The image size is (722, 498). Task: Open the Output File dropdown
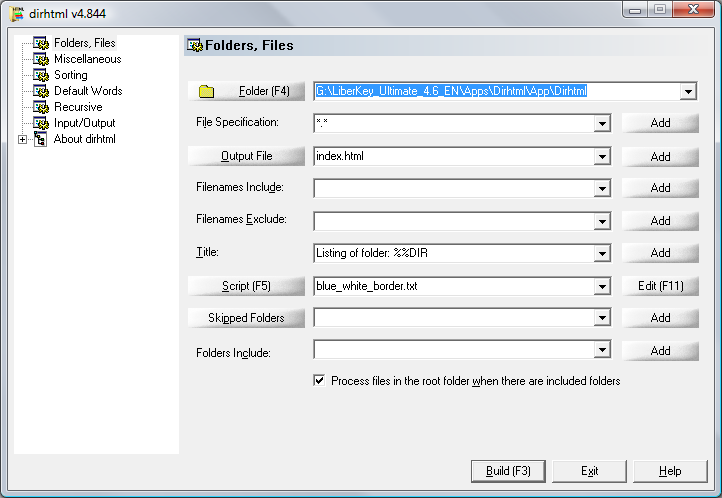pos(602,156)
